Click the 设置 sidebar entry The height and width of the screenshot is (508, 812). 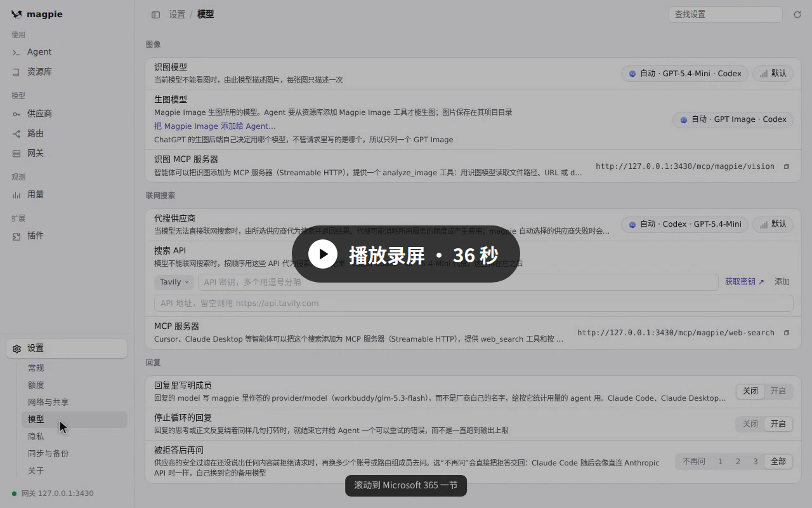click(67, 348)
